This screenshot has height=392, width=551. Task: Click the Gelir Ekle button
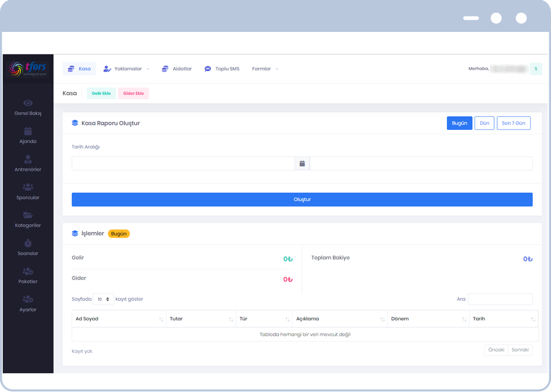(x=101, y=94)
